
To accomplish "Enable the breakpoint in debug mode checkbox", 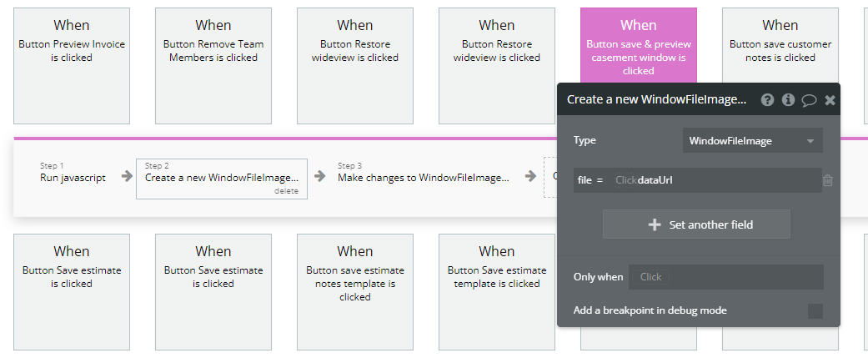I will 815,311.
